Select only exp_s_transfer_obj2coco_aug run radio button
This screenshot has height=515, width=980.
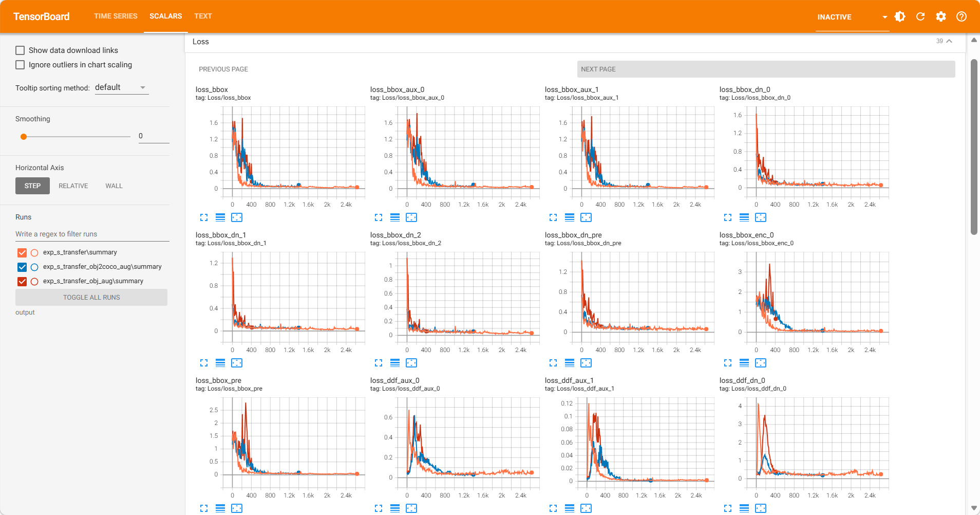pyautogui.click(x=34, y=267)
